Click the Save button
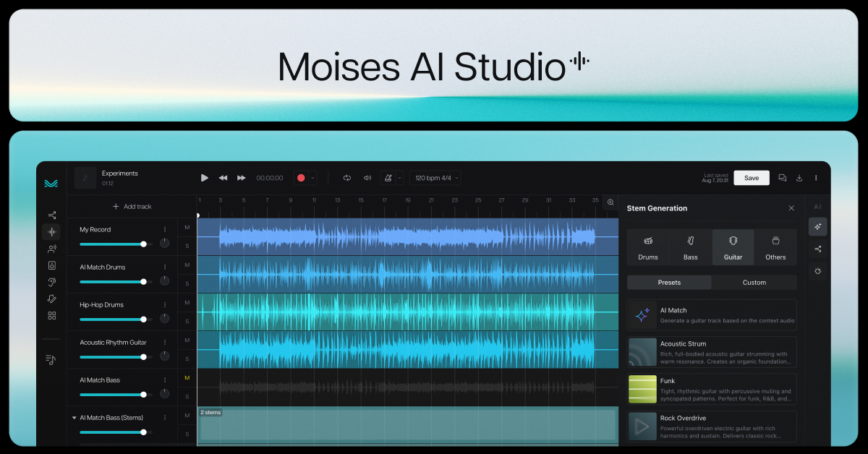This screenshot has width=868, height=454. click(x=752, y=177)
